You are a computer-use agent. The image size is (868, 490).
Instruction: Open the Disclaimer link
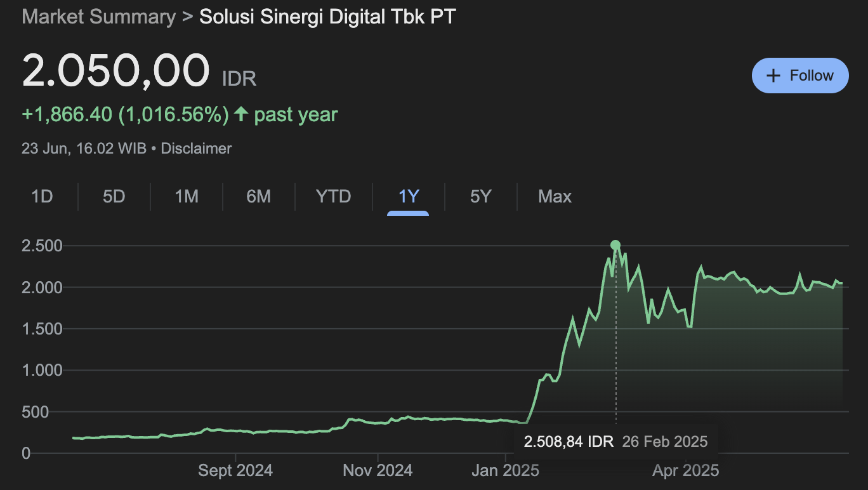pos(196,149)
